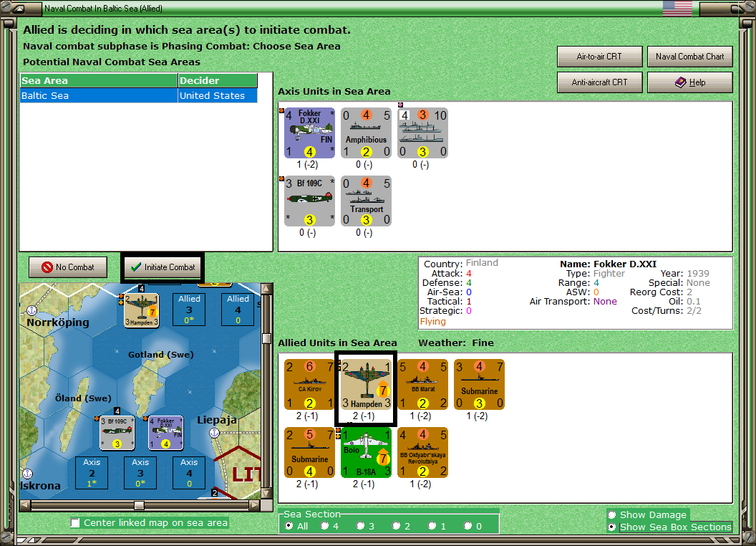Open the Air-to-air CRT chart

tap(599, 57)
